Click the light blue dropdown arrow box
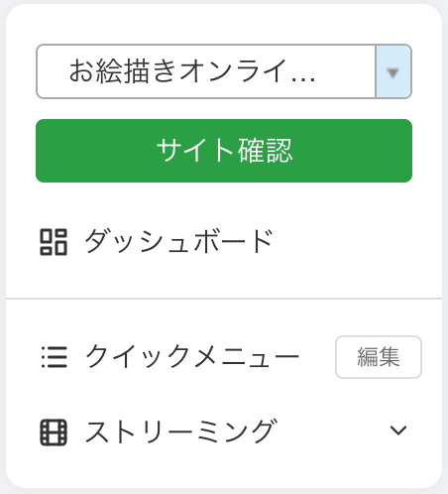 click(x=393, y=71)
